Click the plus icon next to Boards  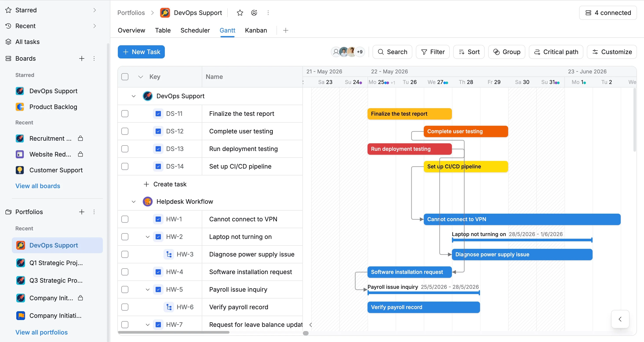(x=82, y=58)
